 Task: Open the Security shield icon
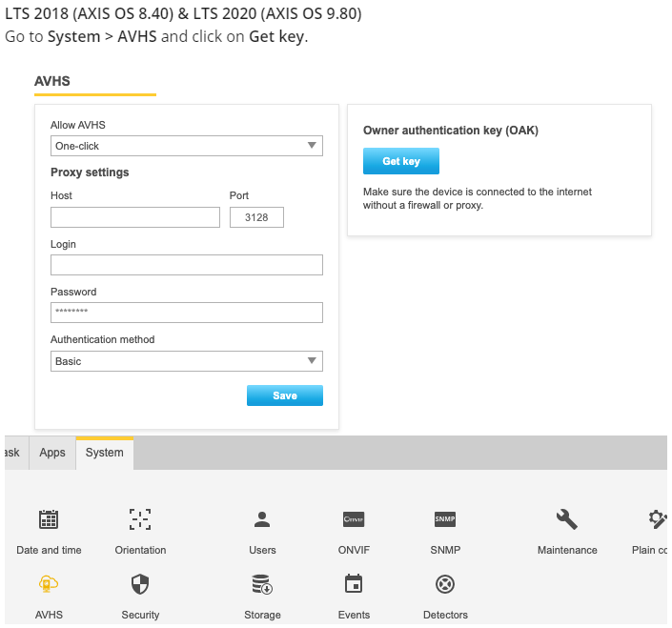(140, 584)
